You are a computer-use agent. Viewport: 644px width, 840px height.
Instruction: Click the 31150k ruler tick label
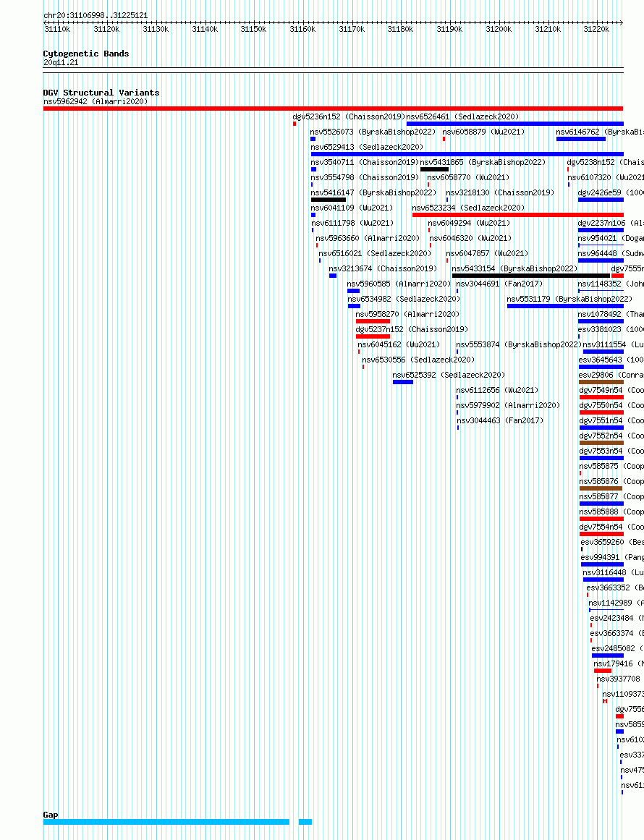253,30
